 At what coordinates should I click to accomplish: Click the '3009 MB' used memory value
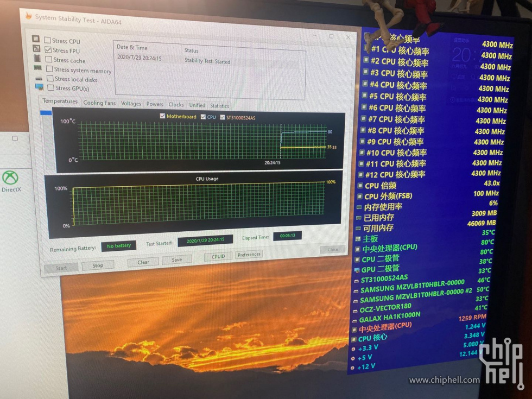[x=484, y=213]
